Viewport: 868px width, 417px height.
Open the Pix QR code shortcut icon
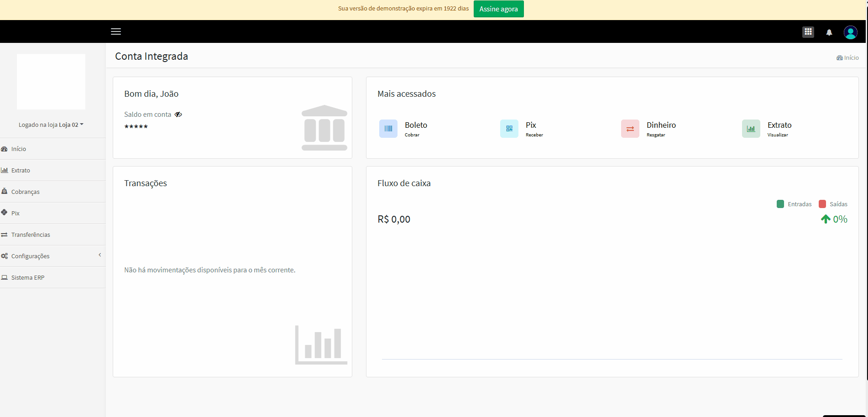[x=509, y=129]
